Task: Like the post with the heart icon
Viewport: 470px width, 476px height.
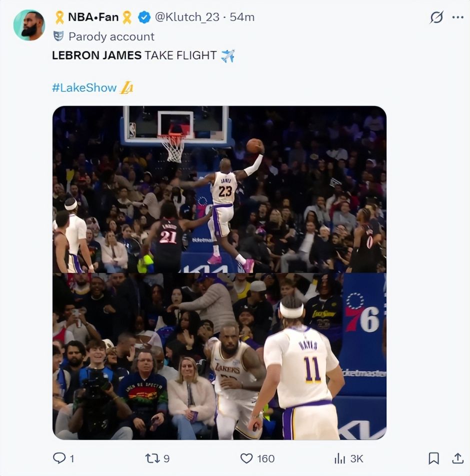Action: point(246,458)
